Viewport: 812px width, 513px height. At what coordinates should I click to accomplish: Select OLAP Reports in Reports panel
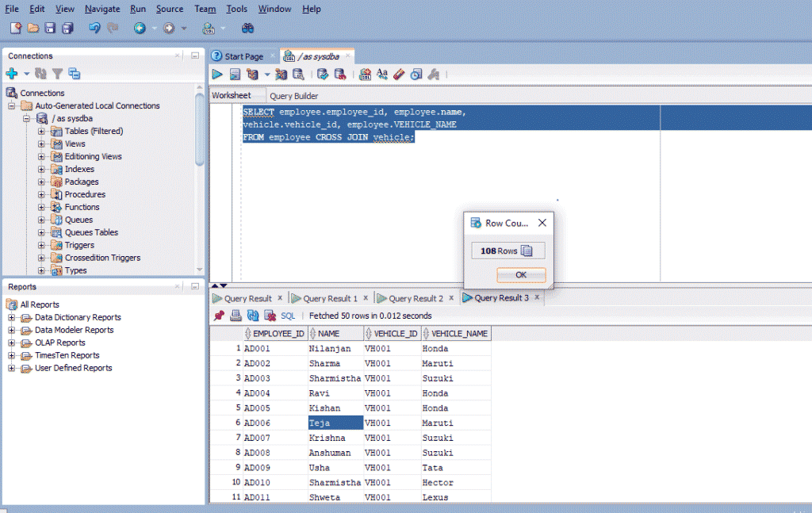click(x=60, y=343)
